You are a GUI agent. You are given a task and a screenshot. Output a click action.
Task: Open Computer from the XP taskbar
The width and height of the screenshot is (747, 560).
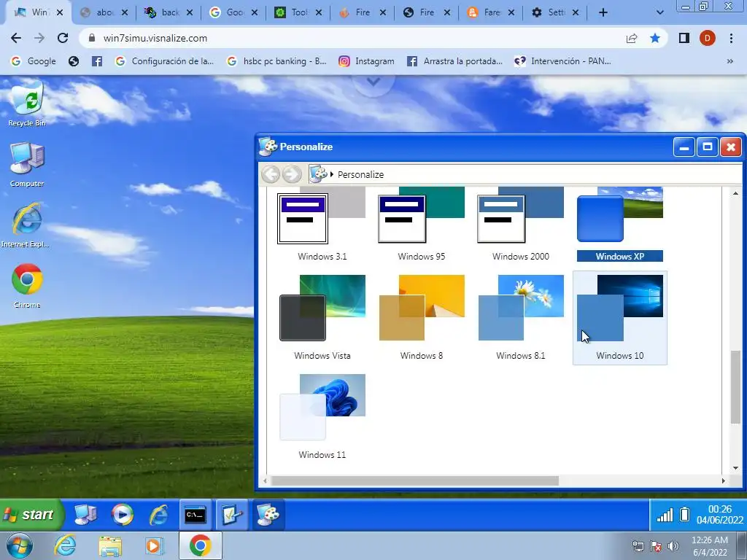coord(86,515)
